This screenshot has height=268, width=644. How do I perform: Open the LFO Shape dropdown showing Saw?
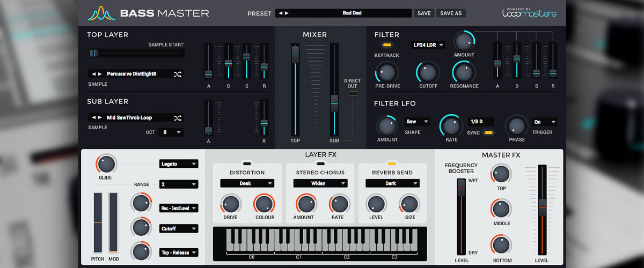[417, 122]
